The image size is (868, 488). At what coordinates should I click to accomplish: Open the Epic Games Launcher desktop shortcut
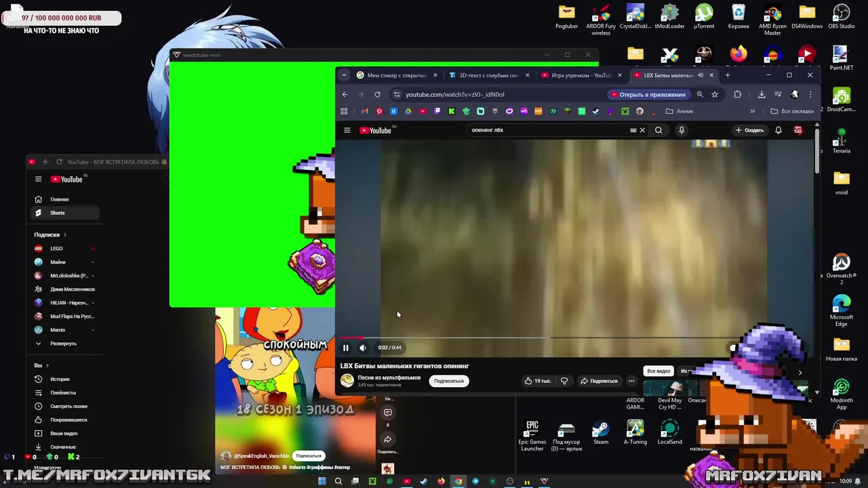tap(532, 436)
